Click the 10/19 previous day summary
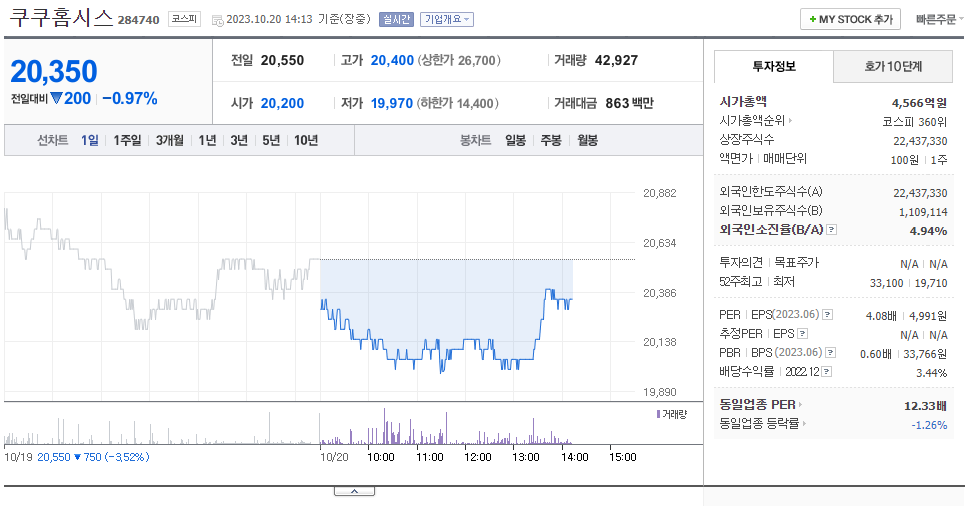The width and height of the screenshot is (971, 506). click(77, 457)
